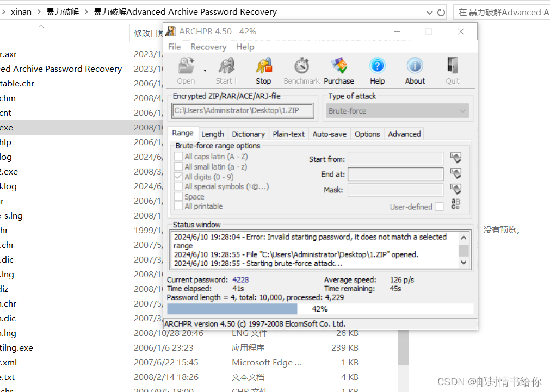
Task: Refresh the Explorer folder view
Action: point(441,13)
